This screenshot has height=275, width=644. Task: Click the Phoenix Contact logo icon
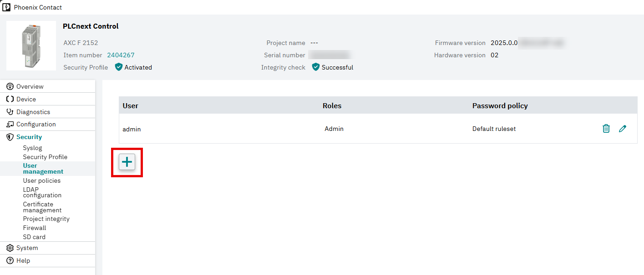click(7, 7)
